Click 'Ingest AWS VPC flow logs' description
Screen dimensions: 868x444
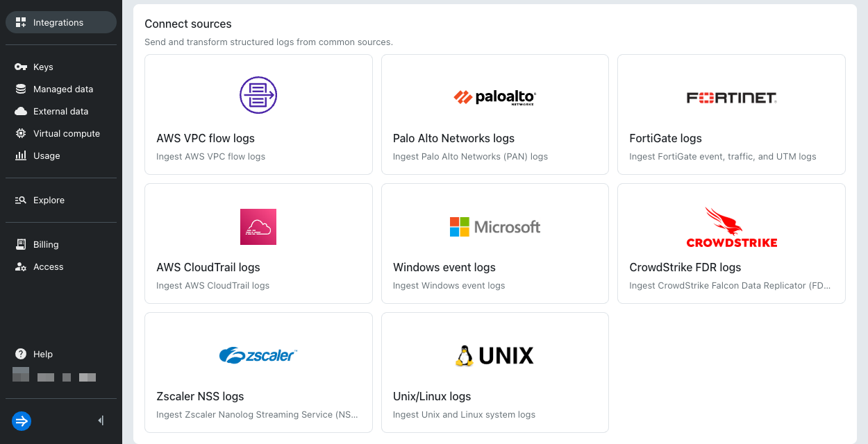point(211,156)
